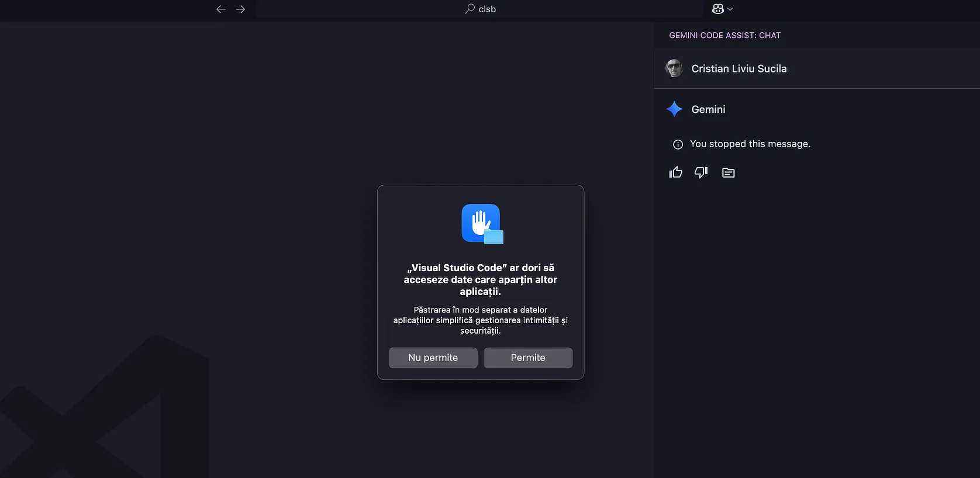Give thumbs down to Gemini response
The height and width of the screenshot is (478, 980).
[701, 172]
